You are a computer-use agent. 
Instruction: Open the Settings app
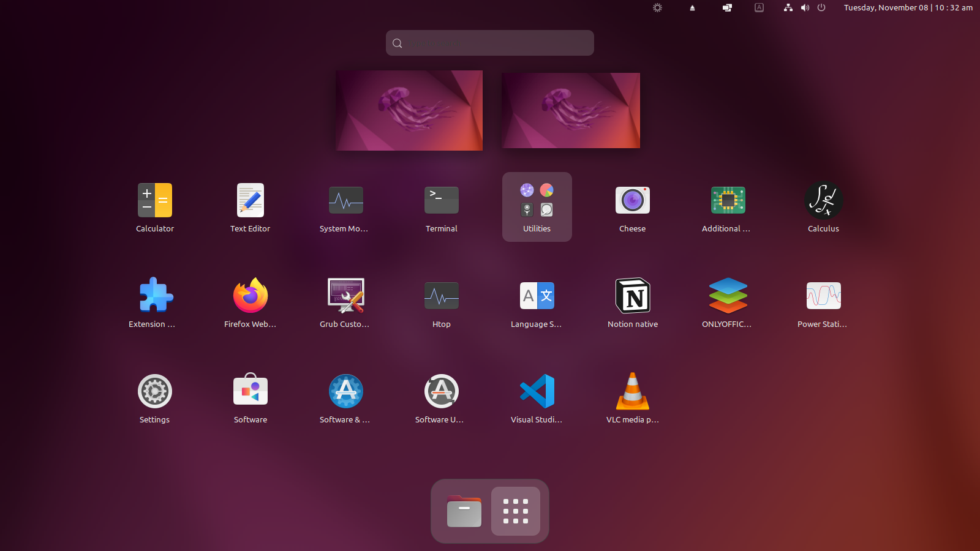click(155, 398)
